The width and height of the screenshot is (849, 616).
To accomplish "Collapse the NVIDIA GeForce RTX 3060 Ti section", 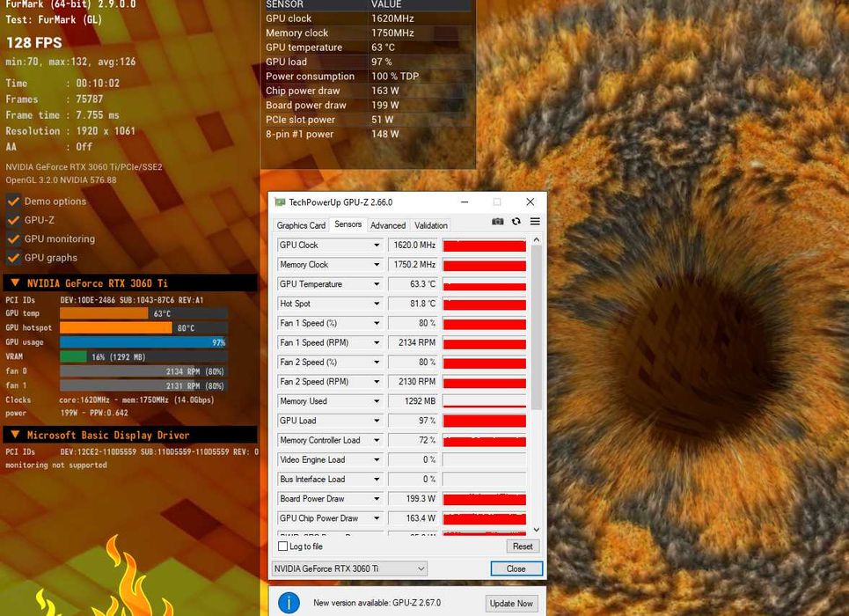I will 15,282.
